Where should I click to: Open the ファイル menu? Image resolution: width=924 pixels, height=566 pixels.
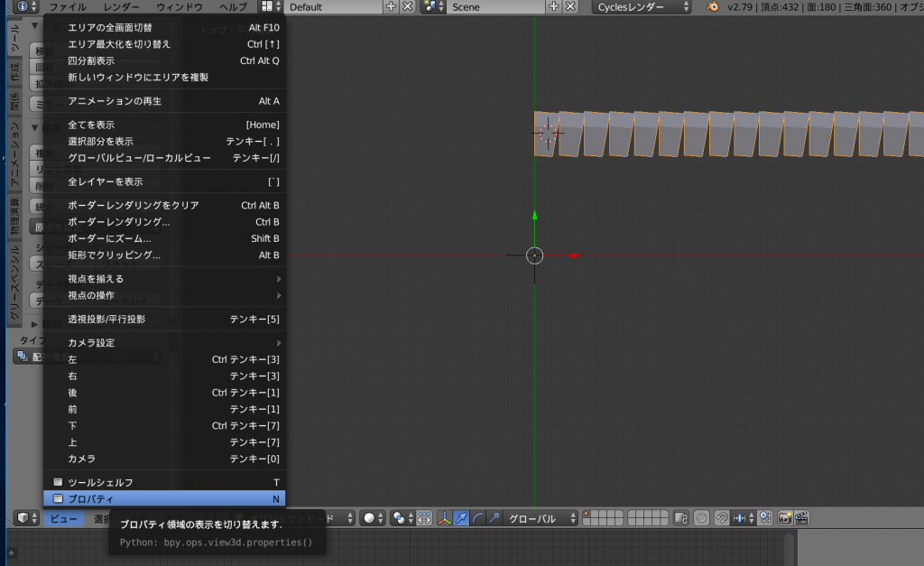[x=68, y=6]
